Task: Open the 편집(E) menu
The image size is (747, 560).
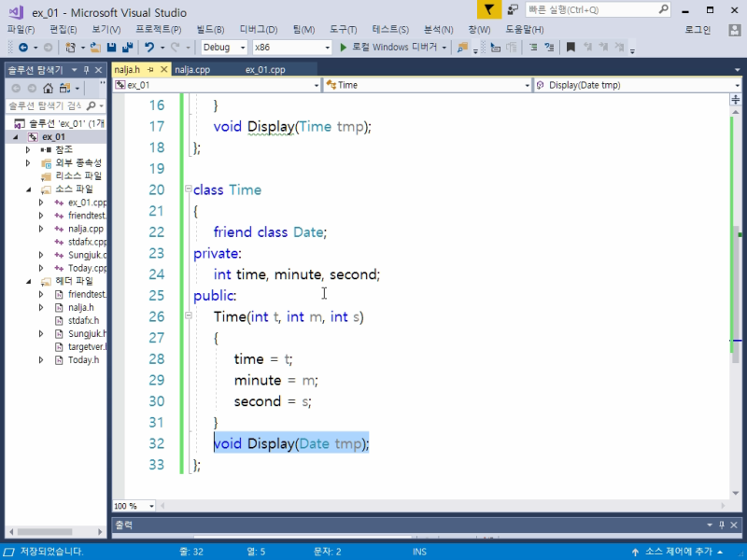Action: pyautogui.click(x=63, y=30)
